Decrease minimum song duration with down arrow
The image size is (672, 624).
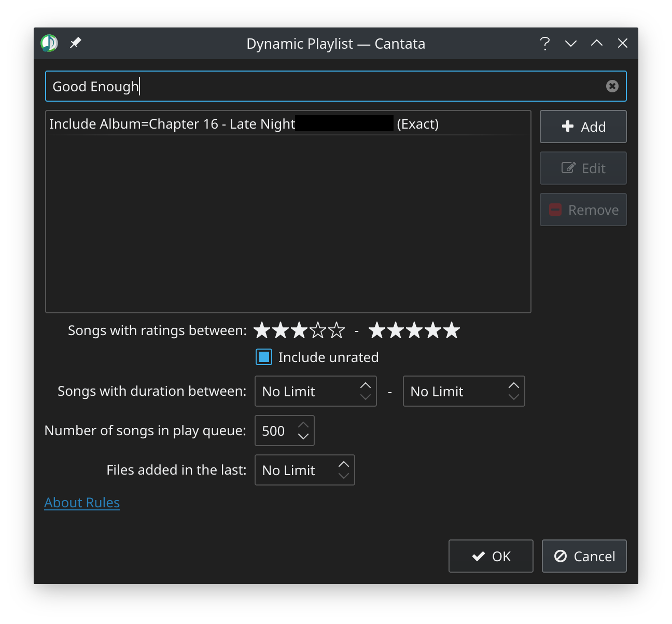366,397
